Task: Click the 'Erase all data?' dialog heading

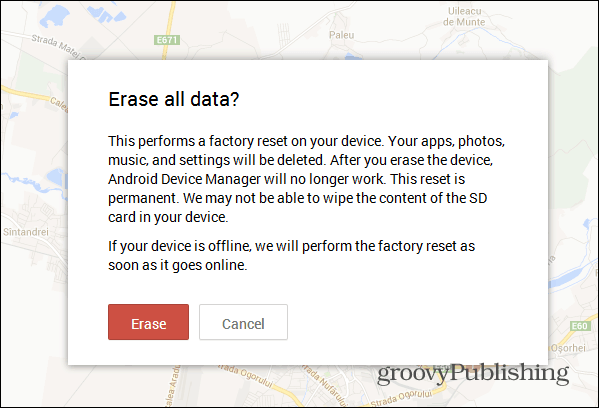Action: pyautogui.click(x=174, y=99)
